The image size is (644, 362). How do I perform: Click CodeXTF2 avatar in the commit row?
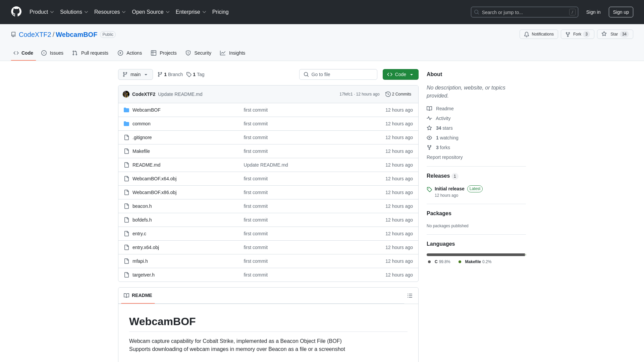click(x=126, y=94)
